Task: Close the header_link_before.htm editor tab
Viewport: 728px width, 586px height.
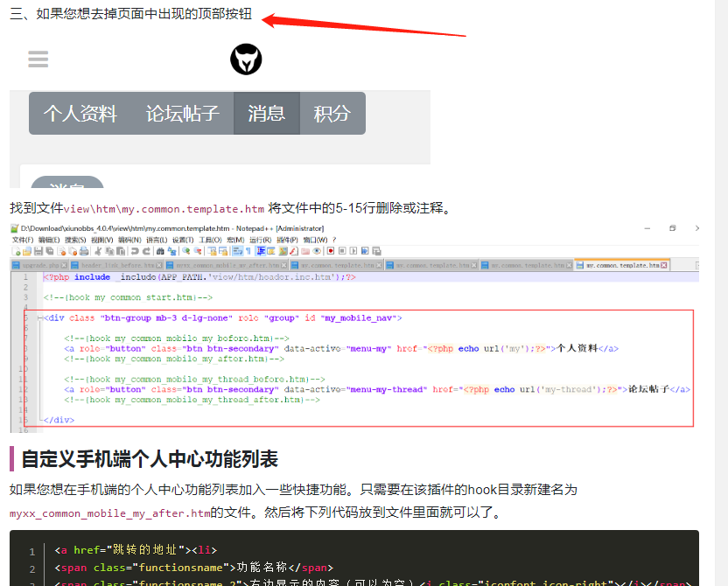Action: click(159, 265)
